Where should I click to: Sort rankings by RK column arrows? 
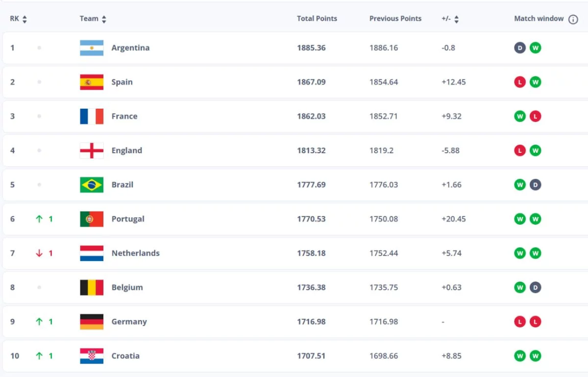[x=24, y=19]
